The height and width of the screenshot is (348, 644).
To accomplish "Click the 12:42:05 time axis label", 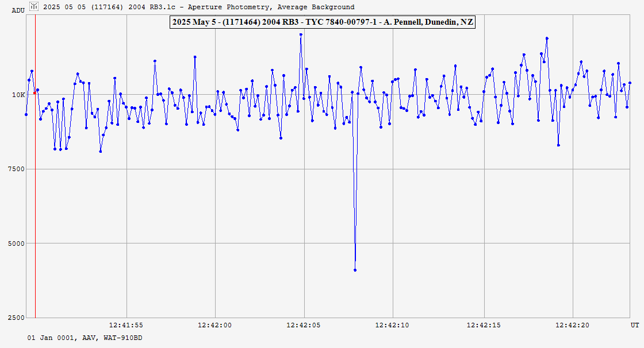I will click(304, 325).
